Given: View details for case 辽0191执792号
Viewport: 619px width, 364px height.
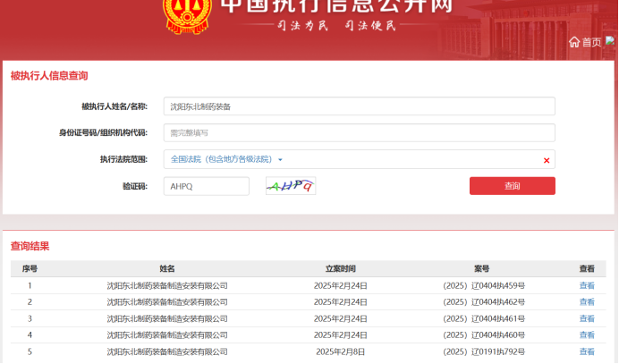Looking at the screenshot, I should click(587, 351).
